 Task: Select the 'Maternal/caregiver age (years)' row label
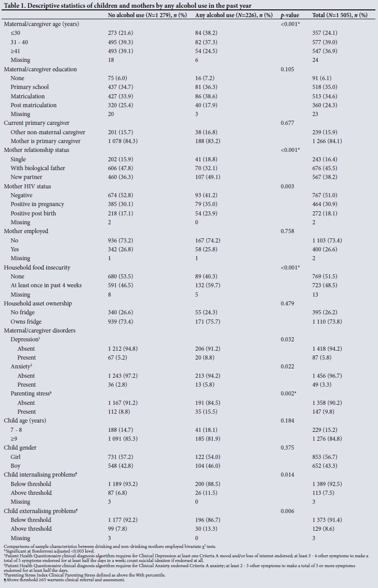tap(39, 24)
